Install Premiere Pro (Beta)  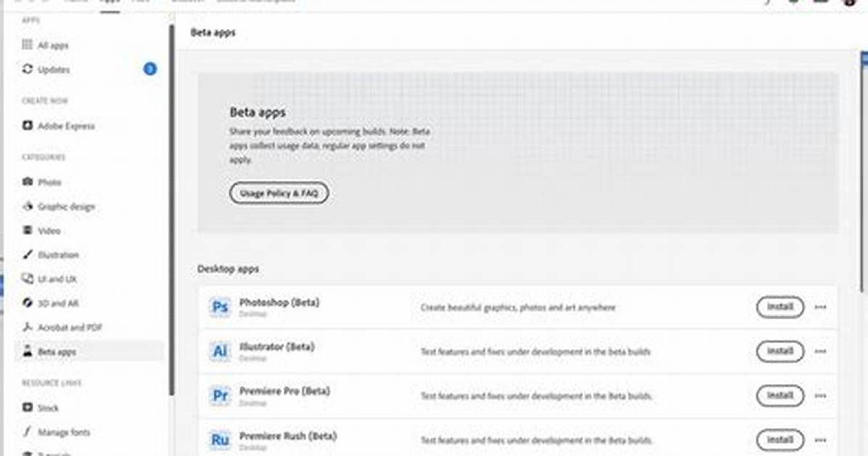coord(780,396)
